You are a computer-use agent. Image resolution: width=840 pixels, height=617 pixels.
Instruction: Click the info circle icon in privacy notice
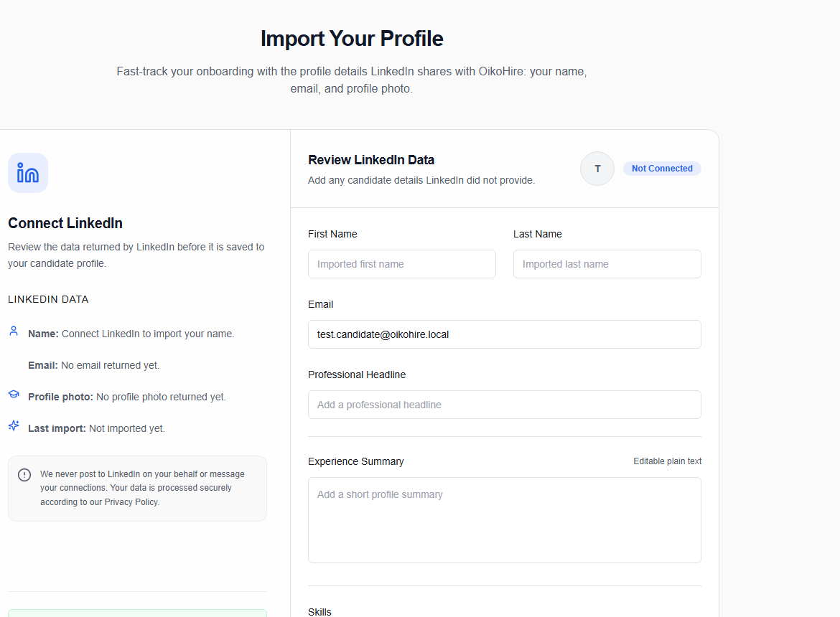point(24,475)
